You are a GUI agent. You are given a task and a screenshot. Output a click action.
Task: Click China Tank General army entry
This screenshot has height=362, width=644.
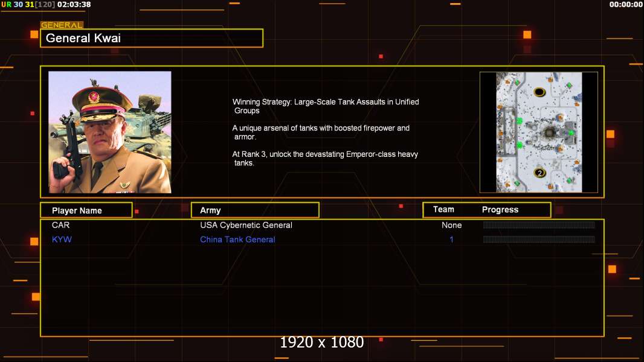[237, 240]
